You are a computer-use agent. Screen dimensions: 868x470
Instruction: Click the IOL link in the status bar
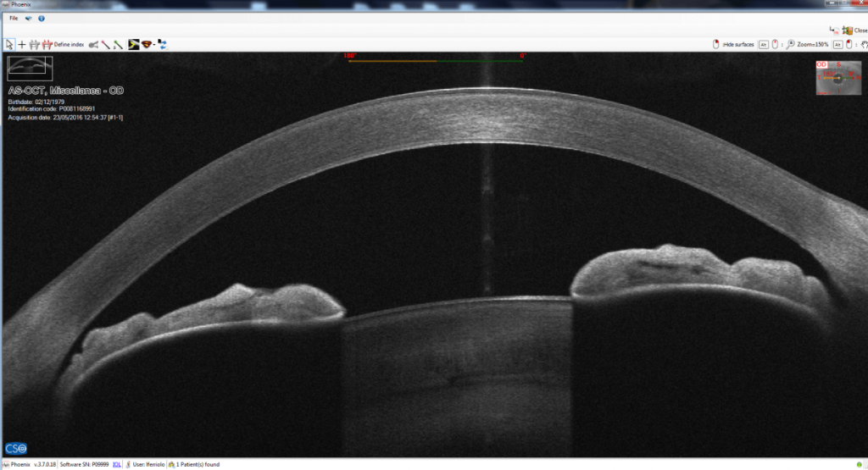click(x=116, y=464)
